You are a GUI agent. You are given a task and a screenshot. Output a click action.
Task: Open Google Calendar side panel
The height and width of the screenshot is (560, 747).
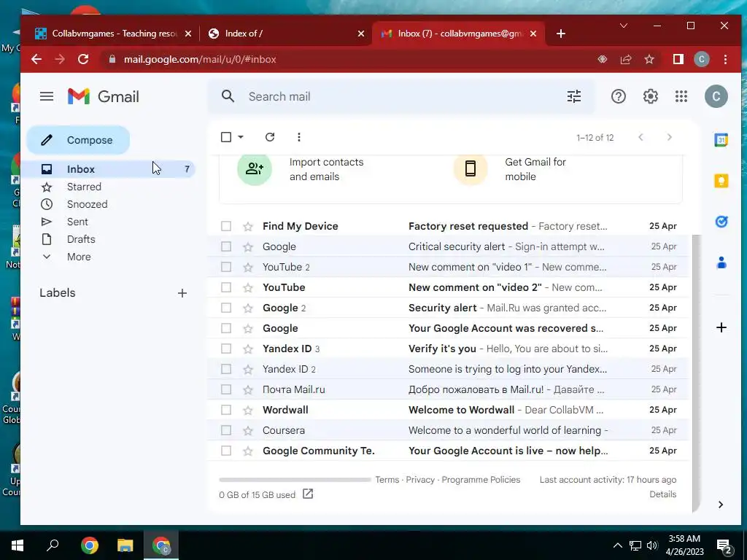click(721, 140)
